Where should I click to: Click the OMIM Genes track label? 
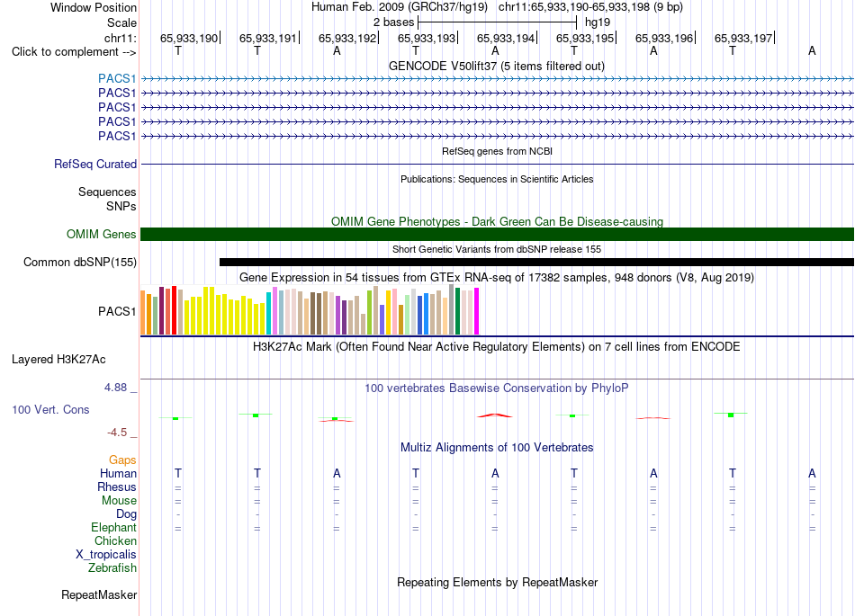click(x=102, y=234)
